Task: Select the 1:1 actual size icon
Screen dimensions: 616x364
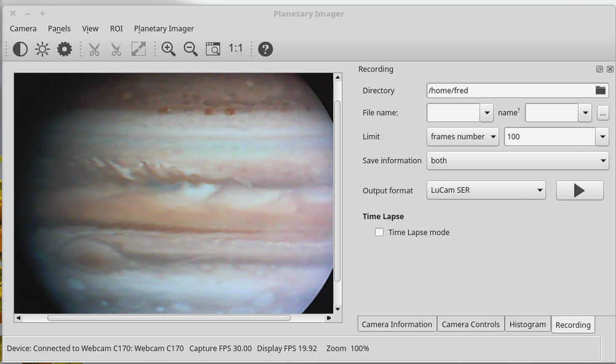Action: pyautogui.click(x=234, y=48)
